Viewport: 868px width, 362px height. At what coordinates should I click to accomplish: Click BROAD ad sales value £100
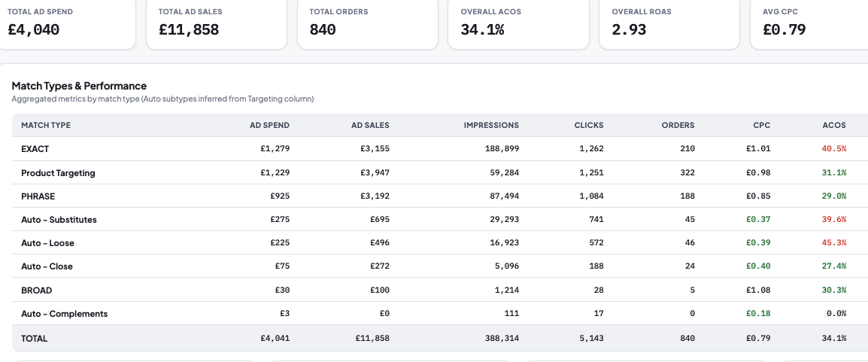click(380, 290)
